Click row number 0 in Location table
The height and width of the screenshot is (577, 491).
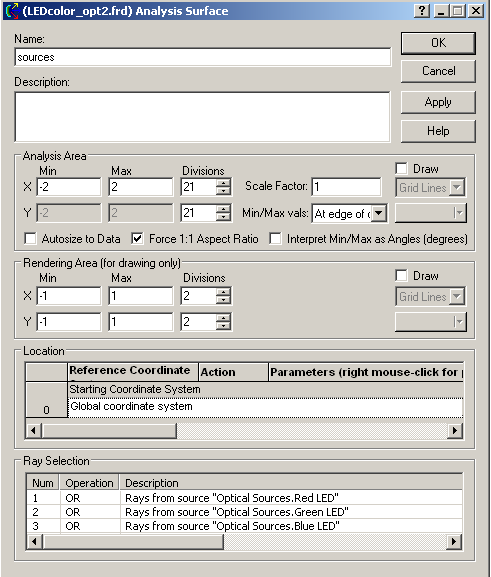tap(46, 399)
